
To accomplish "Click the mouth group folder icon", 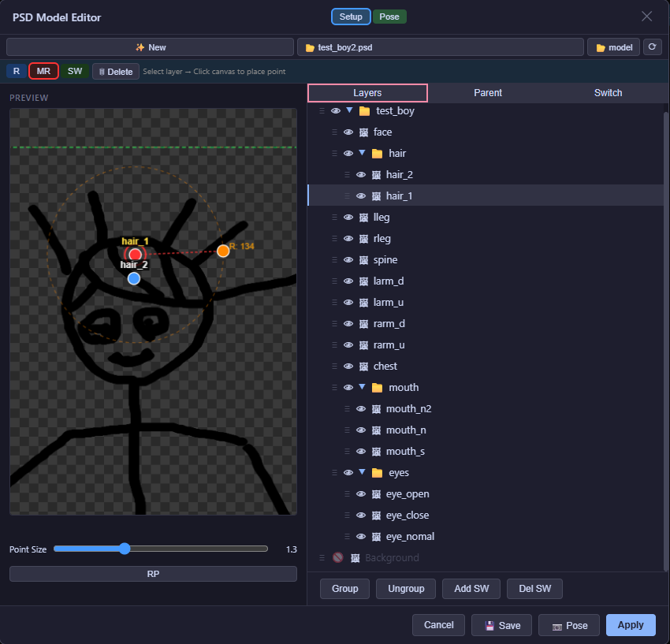I will [378, 388].
